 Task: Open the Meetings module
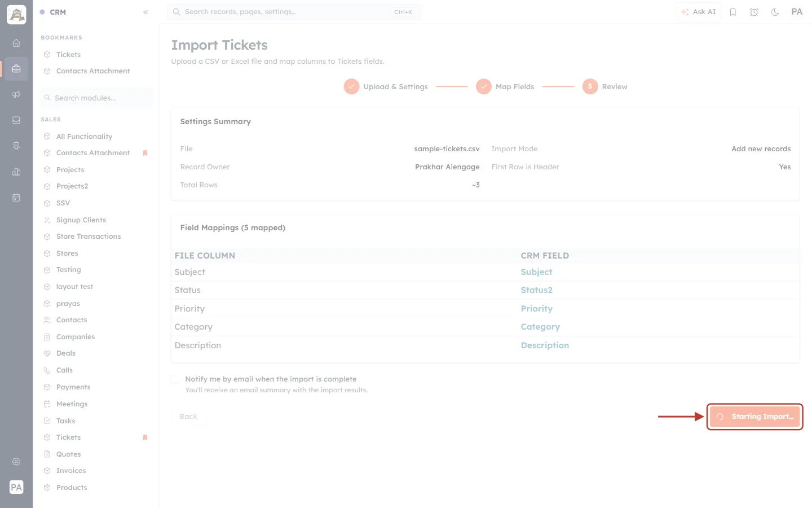click(72, 404)
